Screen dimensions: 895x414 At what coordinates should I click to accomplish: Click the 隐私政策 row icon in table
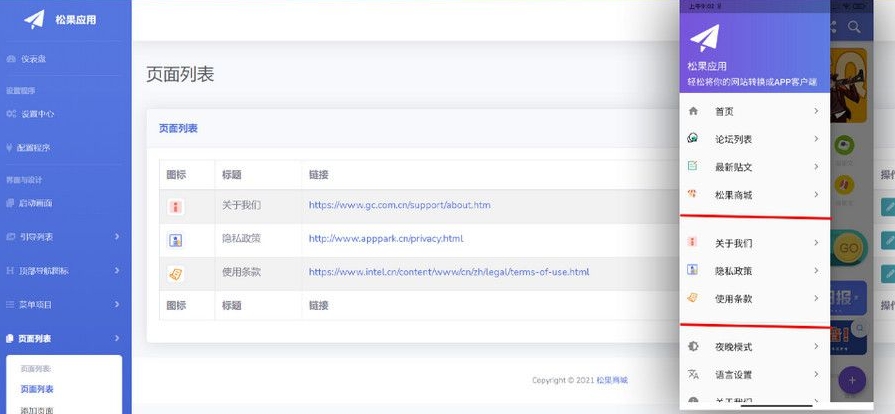175,240
